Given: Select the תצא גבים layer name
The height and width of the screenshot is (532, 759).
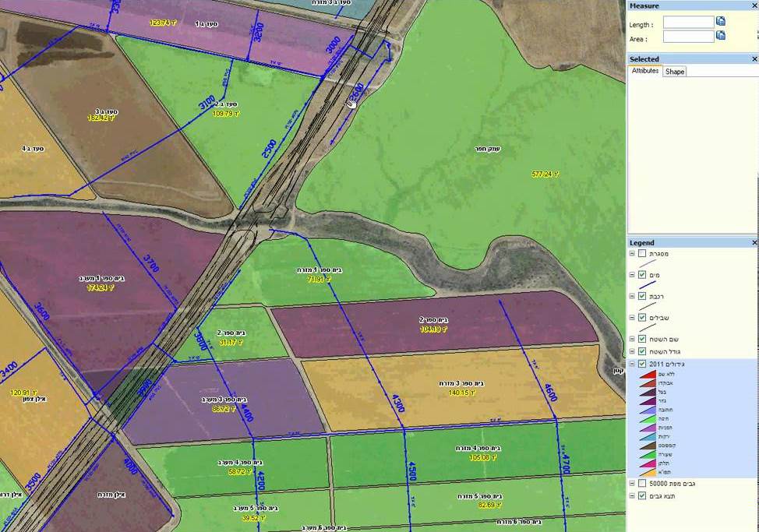Looking at the screenshot, I should pyautogui.click(x=662, y=495).
